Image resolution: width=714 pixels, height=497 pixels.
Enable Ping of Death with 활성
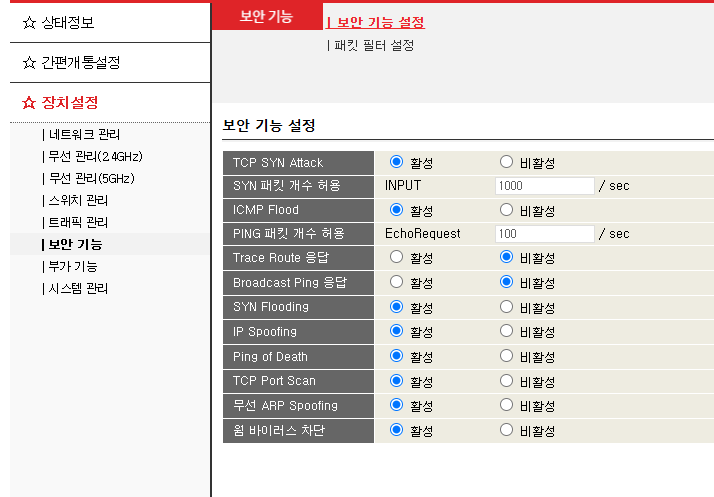pyautogui.click(x=396, y=356)
